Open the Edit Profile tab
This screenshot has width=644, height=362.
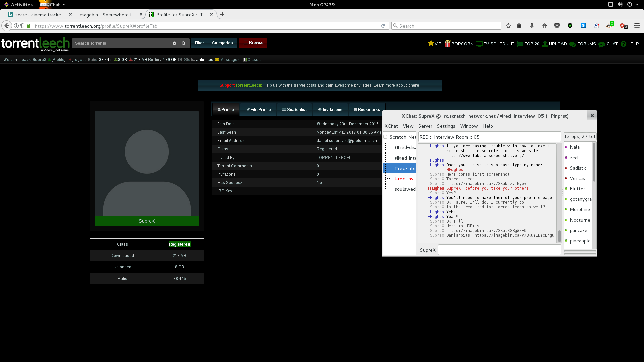(x=258, y=110)
